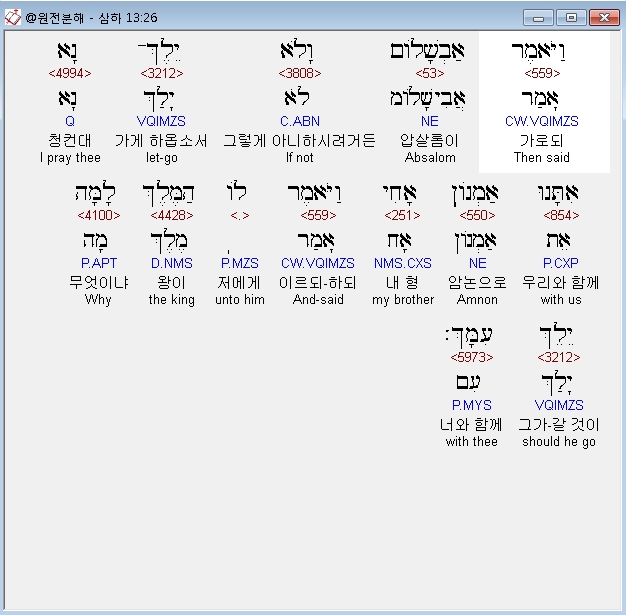The width and height of the screenshot is (626, 615).
Task: Click Strong's number <4994>
Action: (x=70, y=73)
